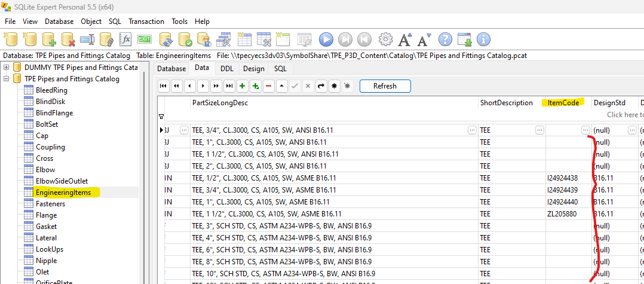
Task: Open the Transaction menu
Action: (146, 22)
